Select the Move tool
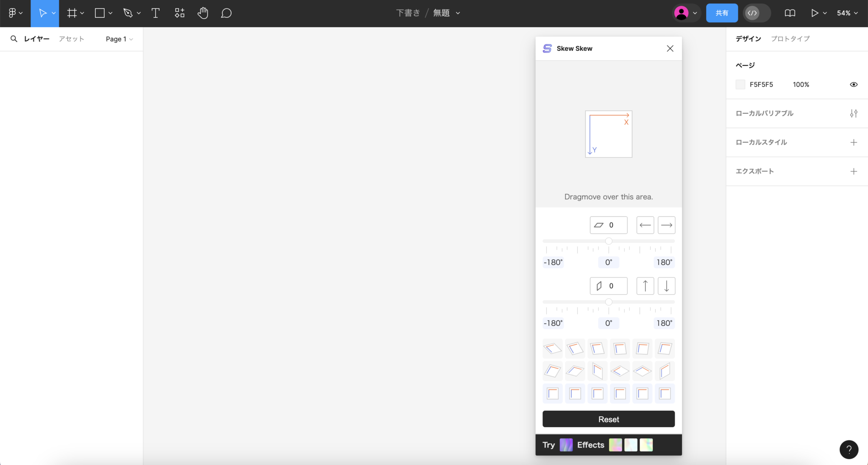868x465 pixels. [44, 13]
